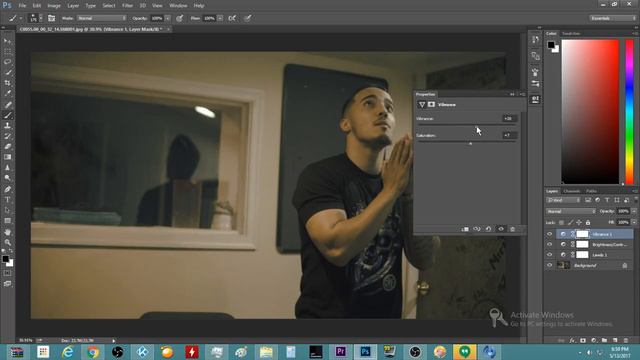Toggle layer visibility eye in Properties panel

501,229
